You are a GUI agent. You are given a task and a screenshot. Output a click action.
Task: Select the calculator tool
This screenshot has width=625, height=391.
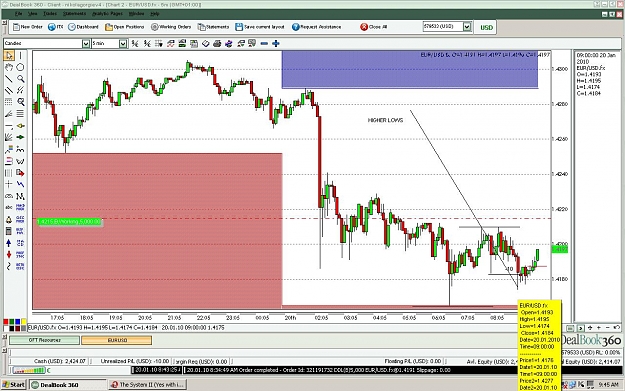point(9,231)
